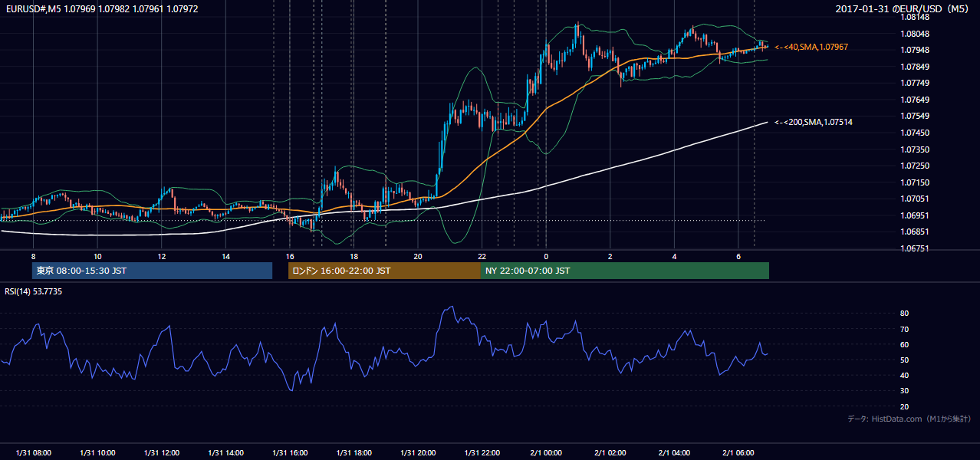Click hour tick 0 below price chart
The image size is (980, 460).
(546, 256)
